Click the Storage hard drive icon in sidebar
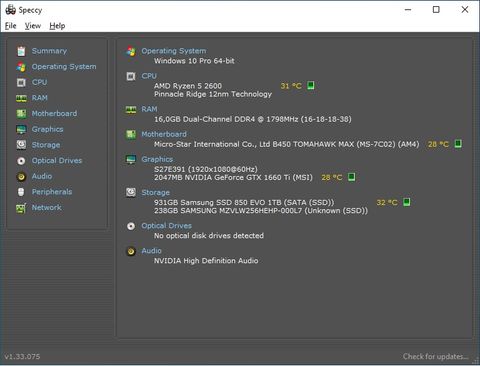The image size is (480, 366). 21,145
